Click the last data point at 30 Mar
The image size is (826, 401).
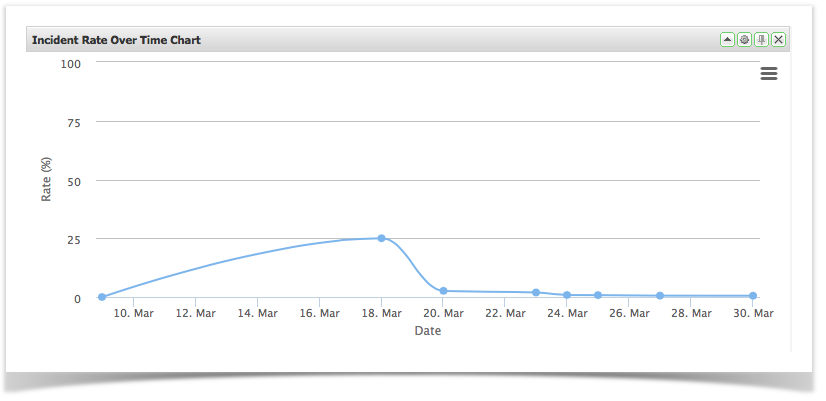(753, 296)
